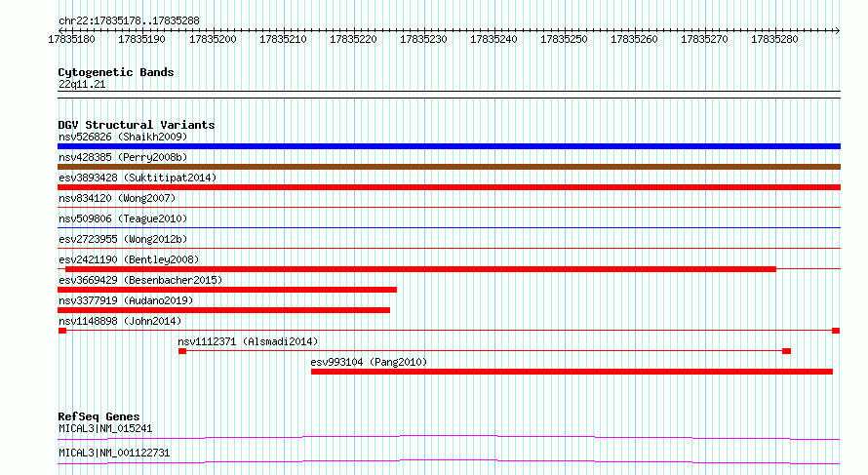Screen dimensions: 868x475
Task: Click ruler position 17835230
Action: (x=423, y=39)
